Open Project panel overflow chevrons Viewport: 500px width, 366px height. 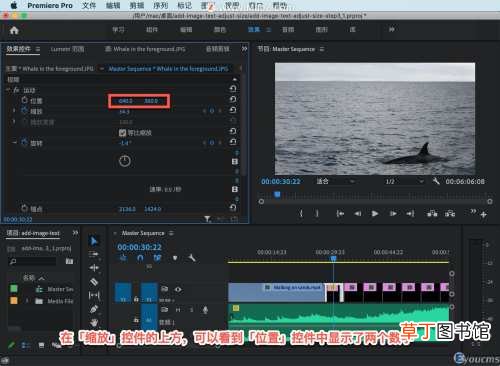[x=75, y=233]
